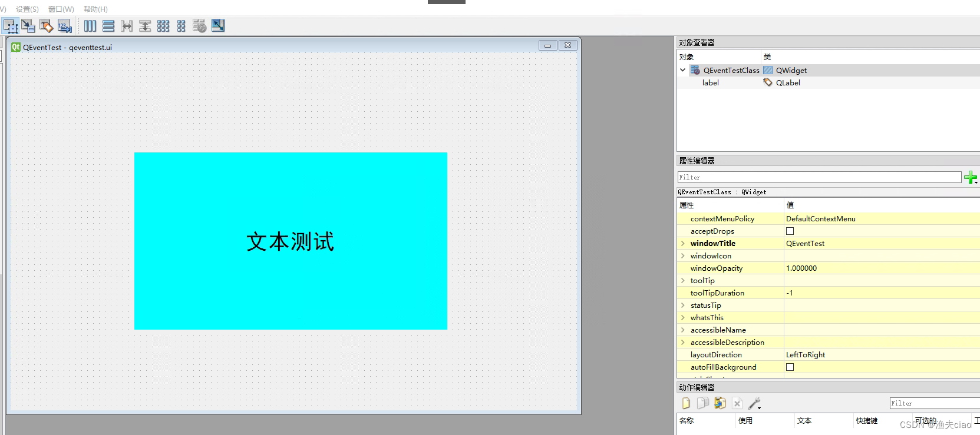The width and height of the screenshot is (980, 435).
Task: Click the windowOpacity property name
Action: [717, 268]
